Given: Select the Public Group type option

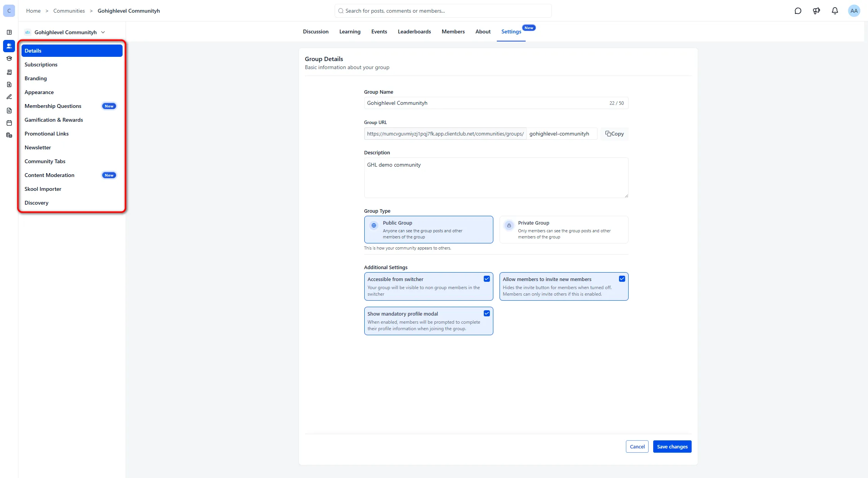Looking at the screenshot, I should (x=428, y=230).
